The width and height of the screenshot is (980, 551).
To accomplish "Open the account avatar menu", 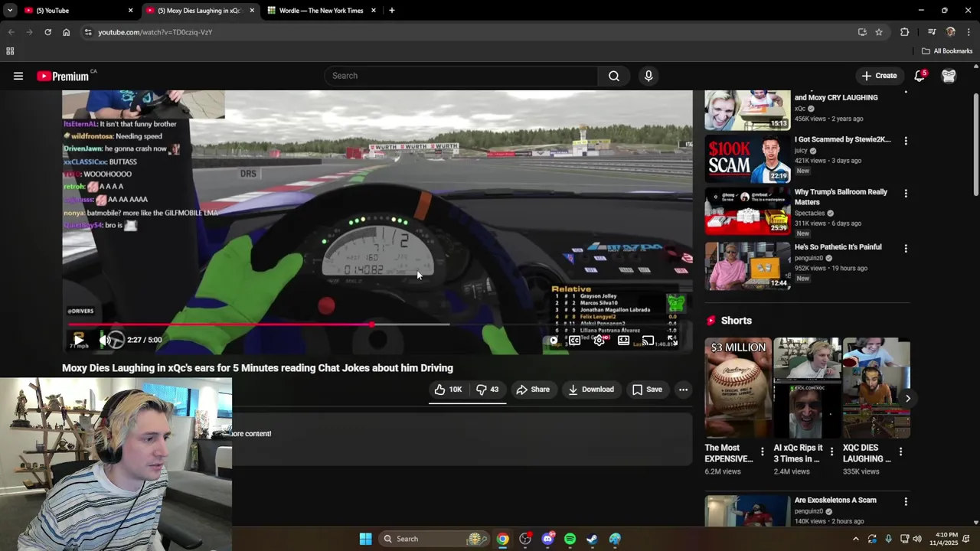I will pos(949,76).
